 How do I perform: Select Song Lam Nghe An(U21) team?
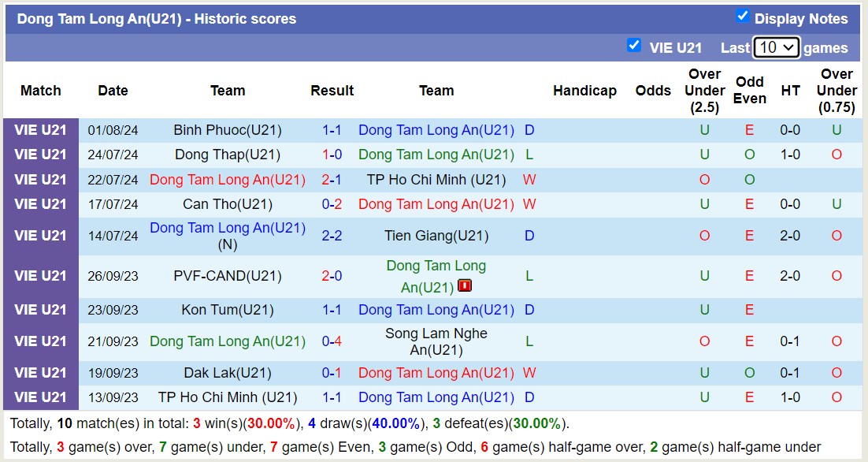click(436, 341)
